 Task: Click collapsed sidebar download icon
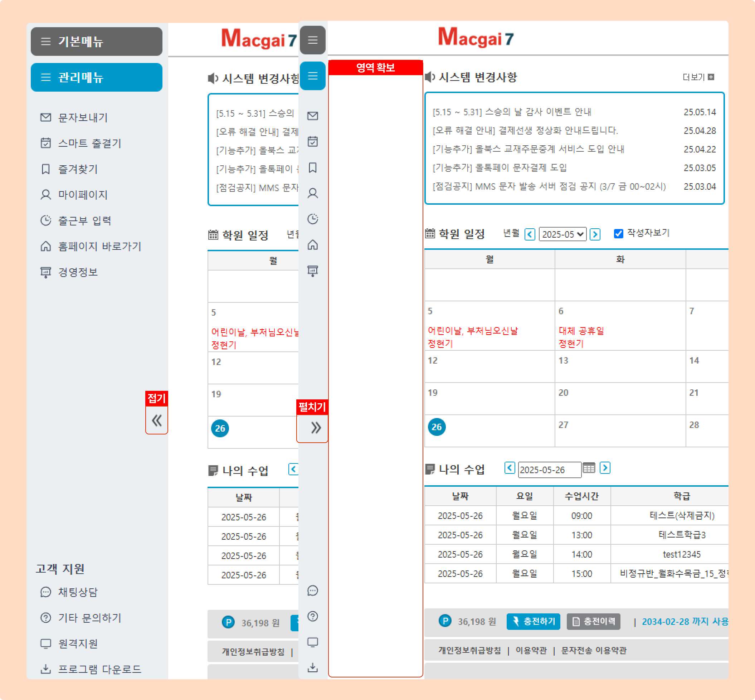(312, 667)
